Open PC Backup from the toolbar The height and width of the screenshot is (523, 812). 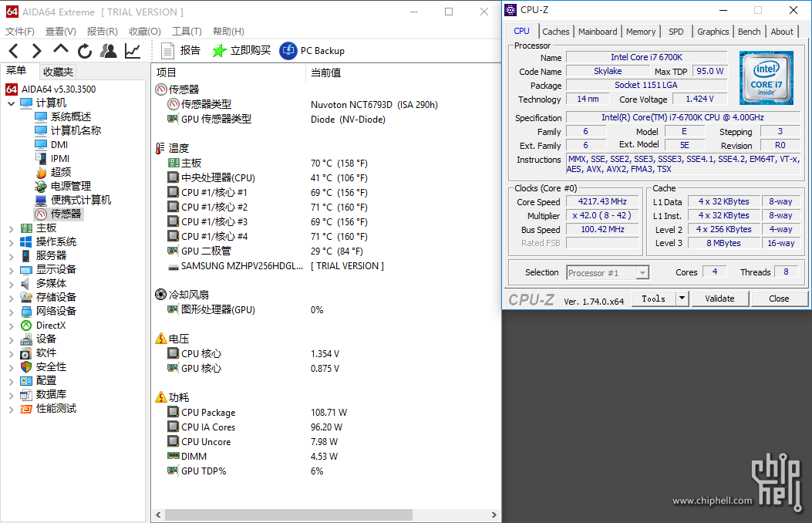coord(312,51)
